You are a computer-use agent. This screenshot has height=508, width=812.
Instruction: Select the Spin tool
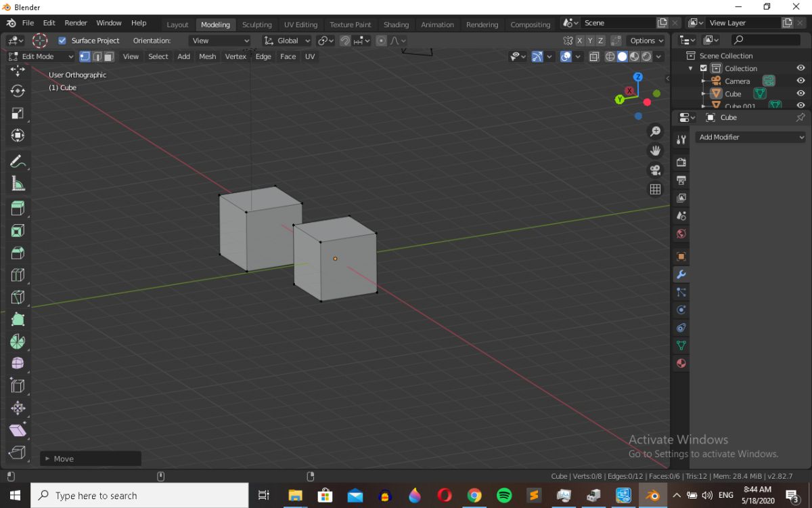(18, 341)
